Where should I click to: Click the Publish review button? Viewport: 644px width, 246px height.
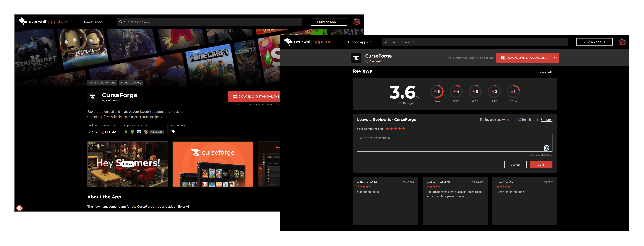541,164
